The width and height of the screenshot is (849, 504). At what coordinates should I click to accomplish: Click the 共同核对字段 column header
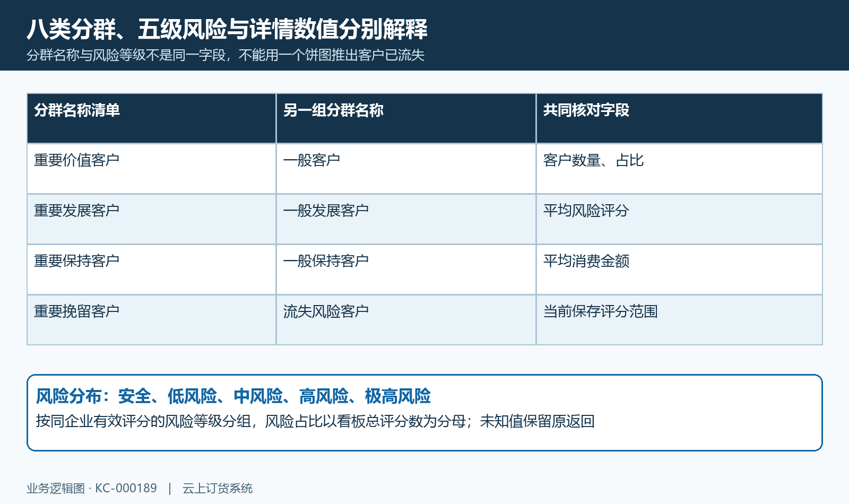679,118
